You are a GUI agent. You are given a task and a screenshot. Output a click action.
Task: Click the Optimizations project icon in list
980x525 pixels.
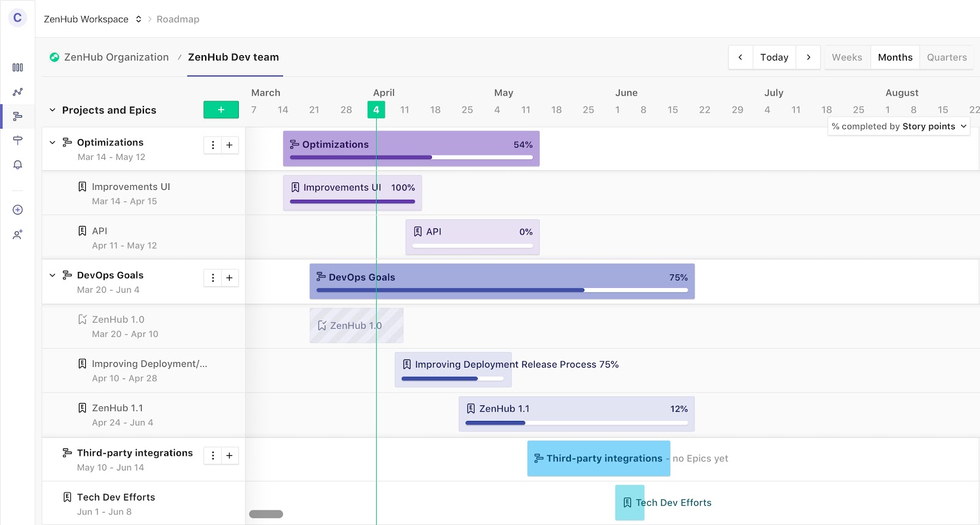67,142
